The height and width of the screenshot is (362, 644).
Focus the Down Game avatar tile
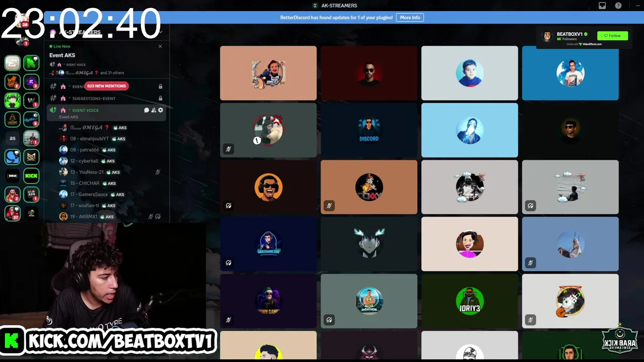pyautogui.click(x=268, y=301)
